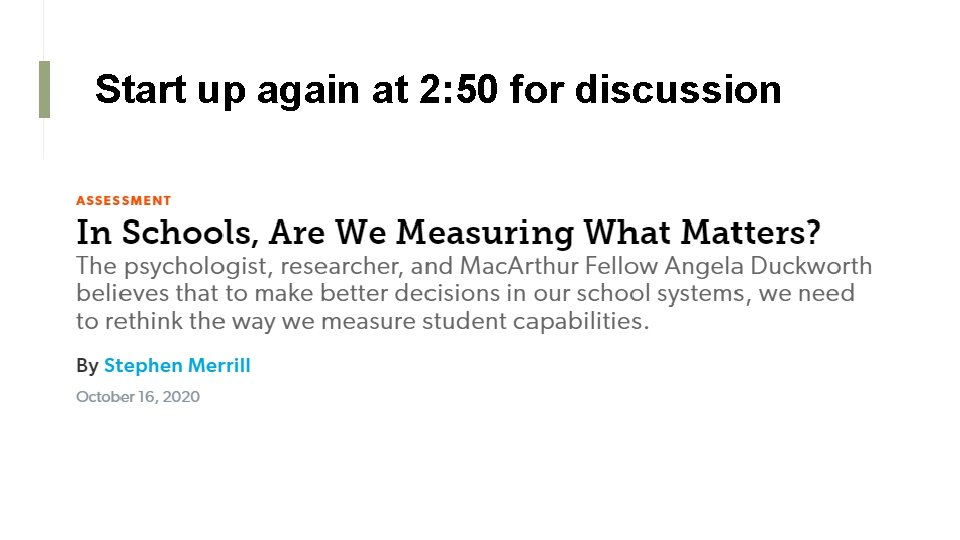The height and width of the screenshot is (540, 960).
Task: Click the word discussion in the slide title
Action: click(x=678, y=90)
